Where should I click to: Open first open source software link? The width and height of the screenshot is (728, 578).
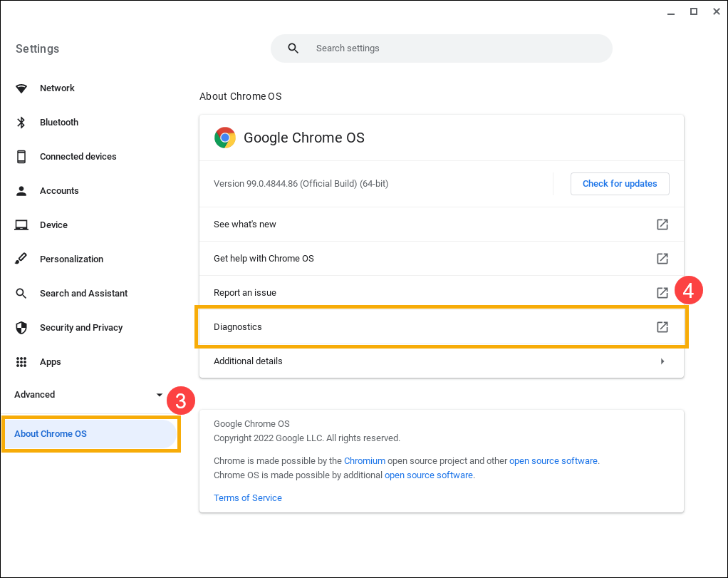point(553,461)
